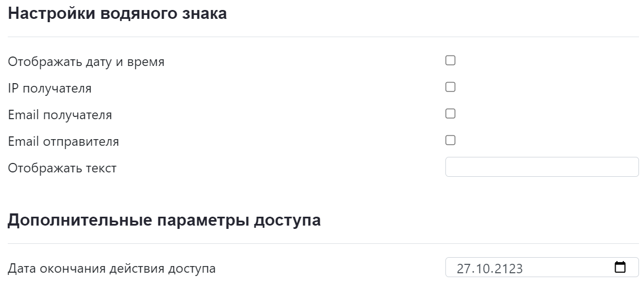Screen dimensions: 644x286
Task: Click the 'Настройки водяного знака' heading
Action: pos(117,14)
